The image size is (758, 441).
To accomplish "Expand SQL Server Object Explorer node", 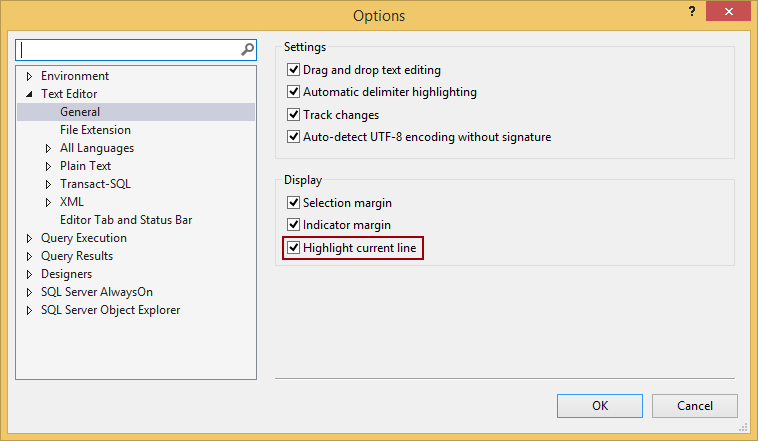I will coord(29,310).
